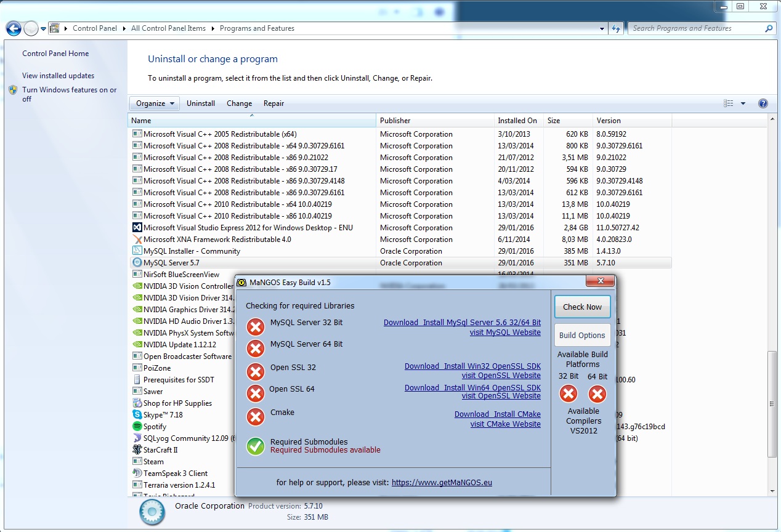
Task: Click Control Panel in the breadcrumb
Action: [x=94, y=28]
